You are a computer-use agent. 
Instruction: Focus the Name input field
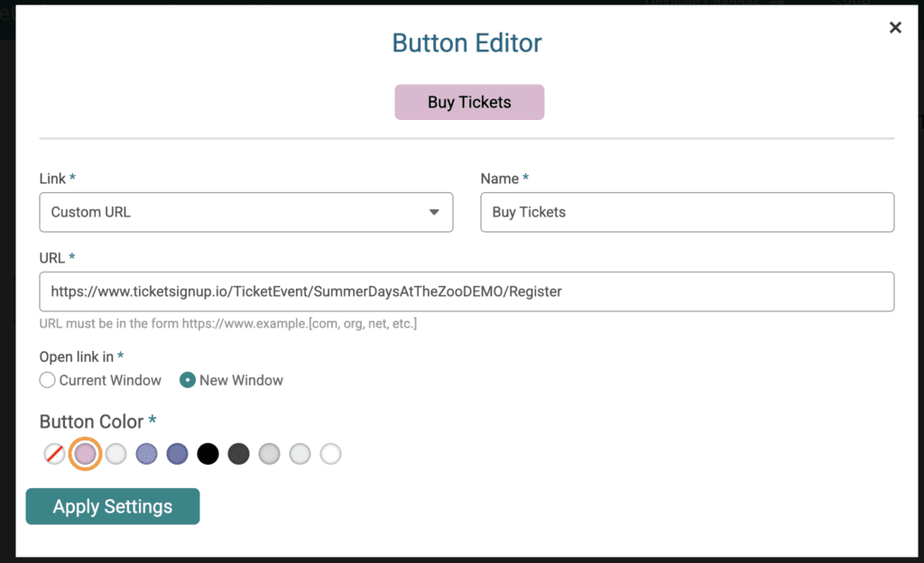point(687,212)
